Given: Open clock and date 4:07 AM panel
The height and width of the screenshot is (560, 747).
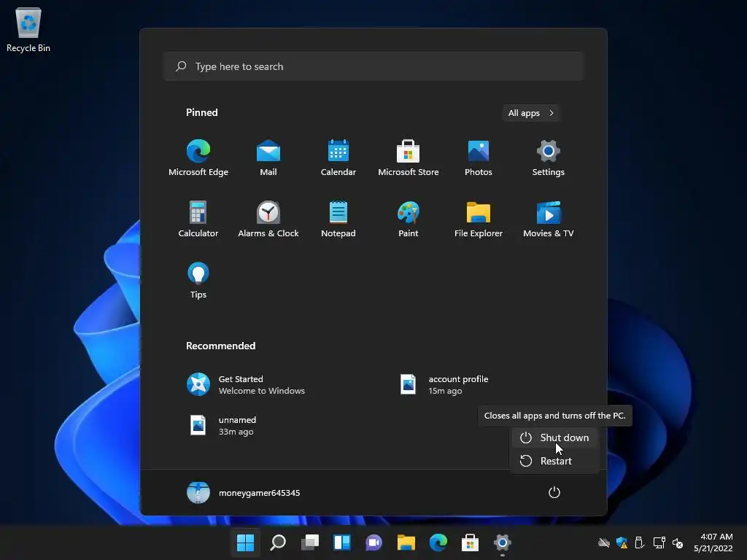Looking at the screenshot, I should tap(713, 542).
